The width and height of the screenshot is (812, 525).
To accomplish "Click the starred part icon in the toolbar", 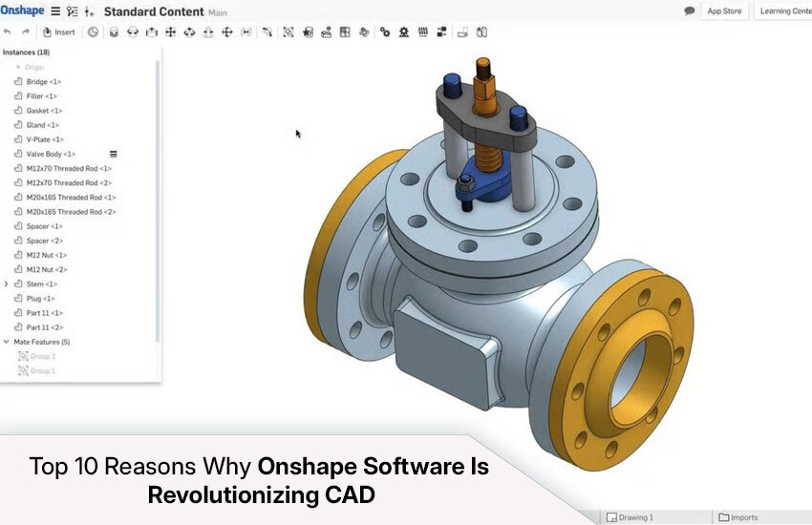I will point(308,32).
